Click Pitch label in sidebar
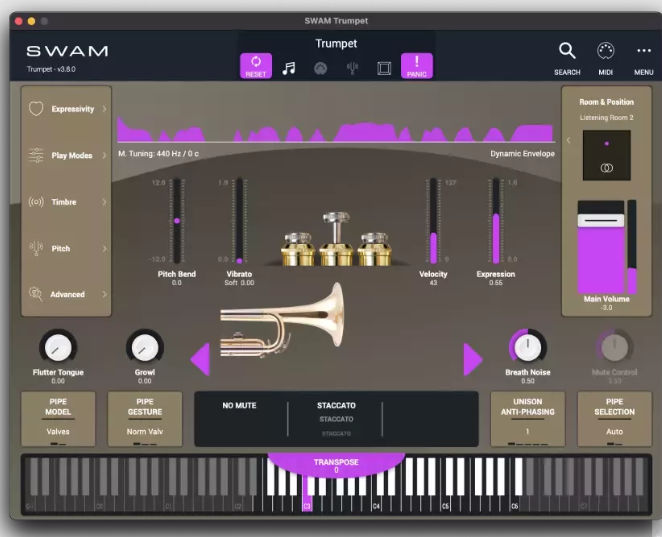 click(61, 248)
